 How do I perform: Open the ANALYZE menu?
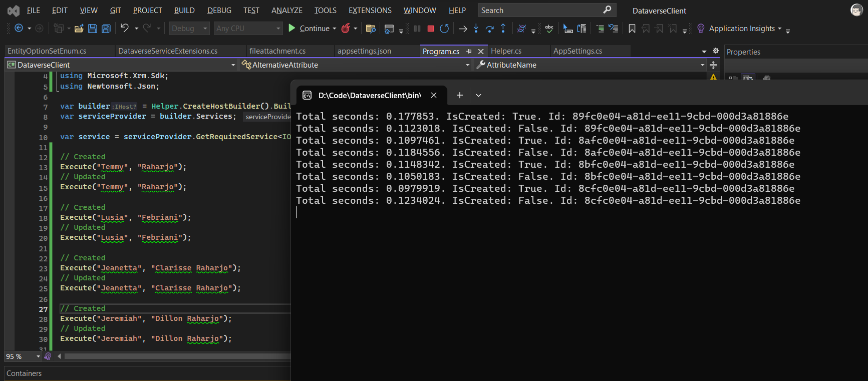click(287, 11)
